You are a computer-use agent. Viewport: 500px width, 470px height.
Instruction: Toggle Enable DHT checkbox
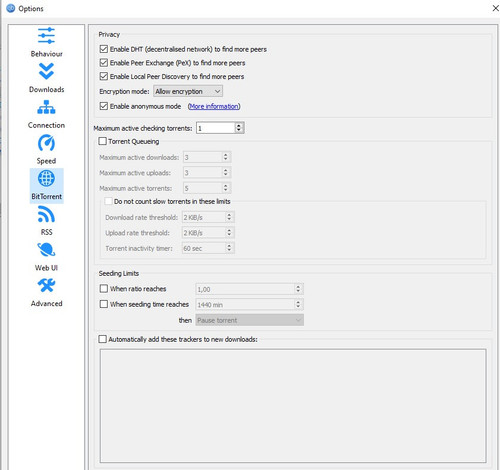tap(104, 49)
